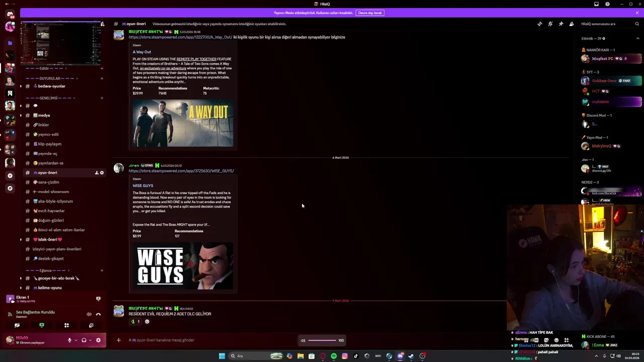This screenshot has height=362, width=644.
Task: Open the Threads icon in channel header
Action: pyautogui.click(x=540, y=24)
